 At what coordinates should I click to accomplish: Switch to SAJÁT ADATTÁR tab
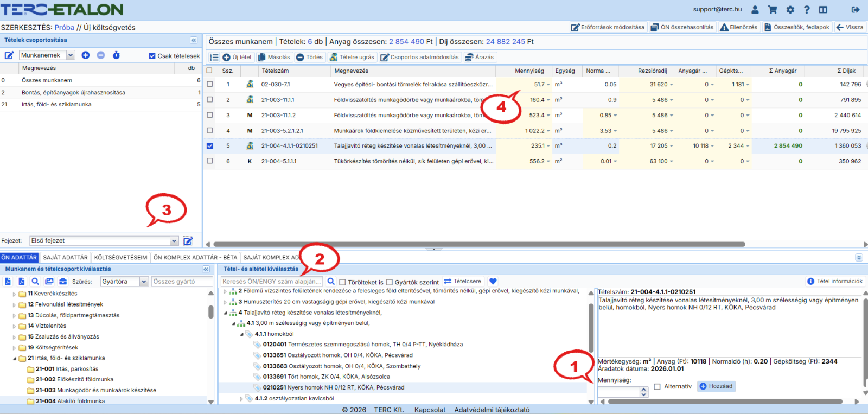coord(65,258)
